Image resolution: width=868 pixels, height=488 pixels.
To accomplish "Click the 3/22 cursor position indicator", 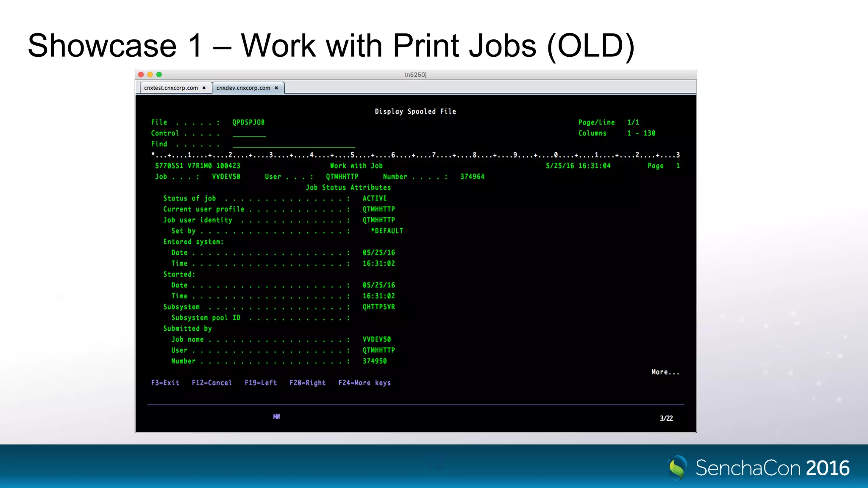I will click(x=666, y=418).
